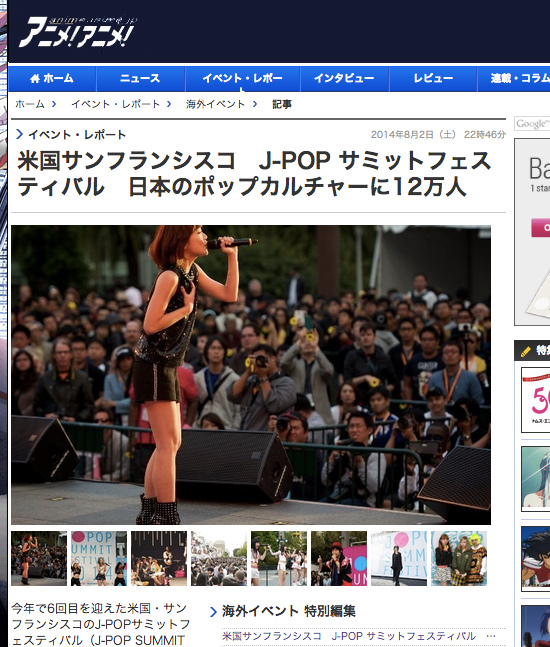
Task: Open the イベント・レポート navigation tab
Action: point(243,78)
